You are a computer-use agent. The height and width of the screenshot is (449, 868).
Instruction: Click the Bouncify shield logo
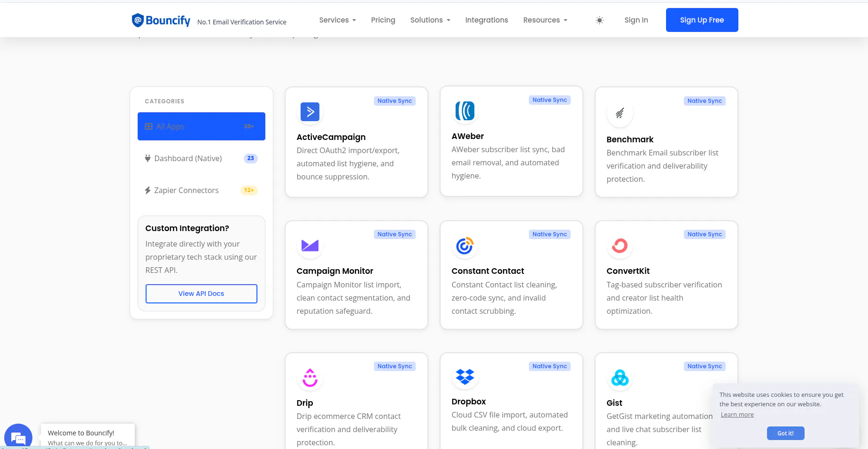pyautogui.click(x=138, y=20)
